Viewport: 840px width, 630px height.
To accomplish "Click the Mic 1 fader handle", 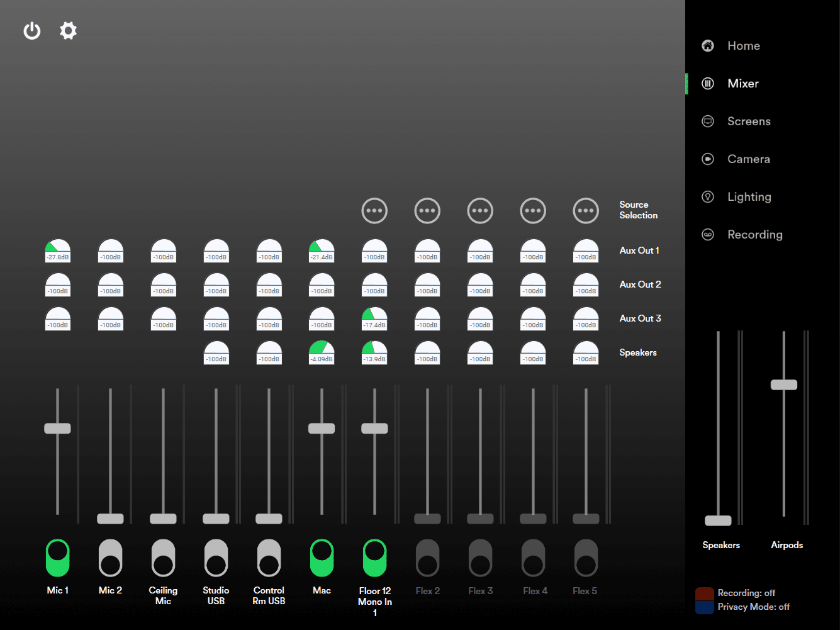I will point(57,429).
